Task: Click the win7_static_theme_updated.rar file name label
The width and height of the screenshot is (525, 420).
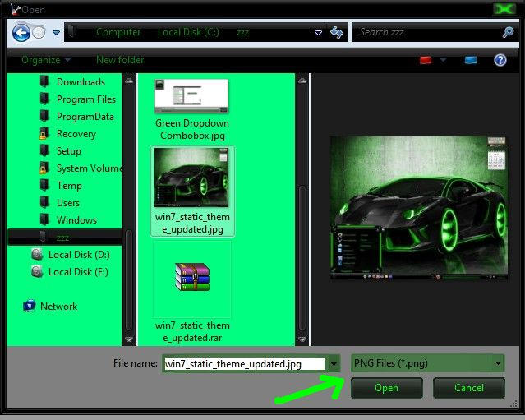Action: pos(192,331)
